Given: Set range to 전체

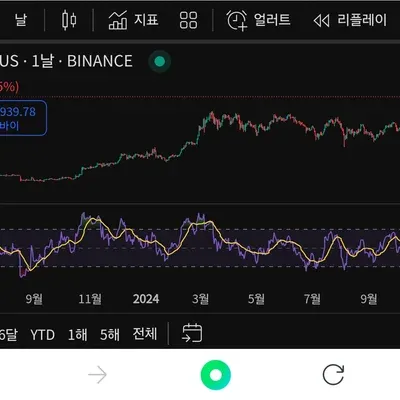Looking at the screenshot, I should (x=145, y=334).
